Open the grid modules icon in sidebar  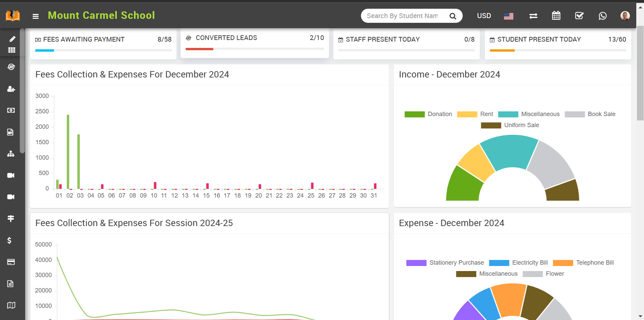12,50
